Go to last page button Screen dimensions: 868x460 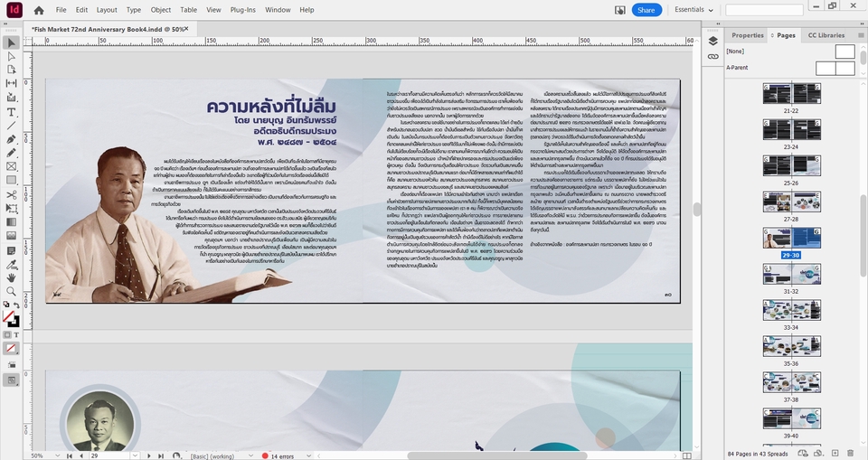pos(161,455)
